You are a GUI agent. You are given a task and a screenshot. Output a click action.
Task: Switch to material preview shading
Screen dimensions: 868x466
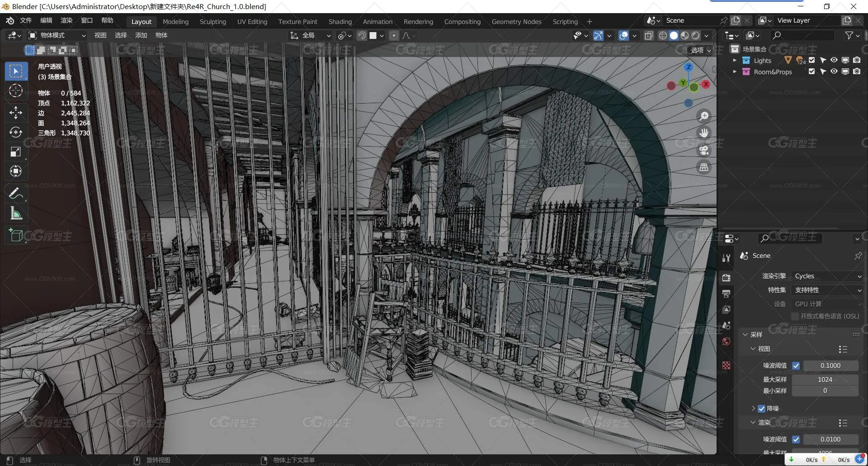(684, 35)
